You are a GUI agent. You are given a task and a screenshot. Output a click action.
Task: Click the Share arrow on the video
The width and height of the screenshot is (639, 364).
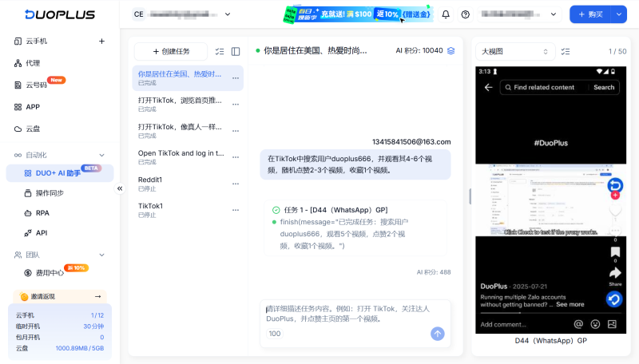615,274
